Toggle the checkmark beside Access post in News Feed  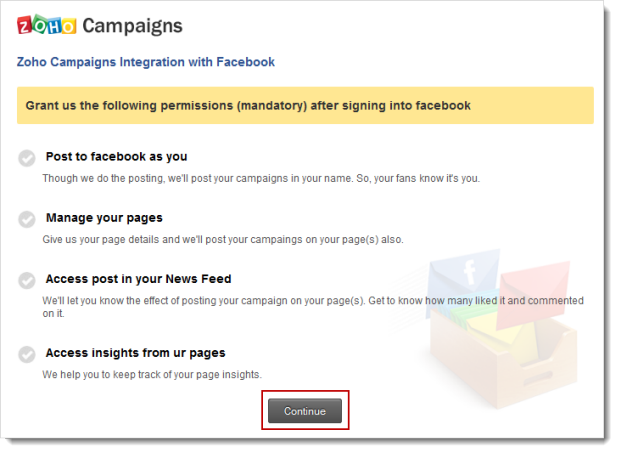point(27,281)
